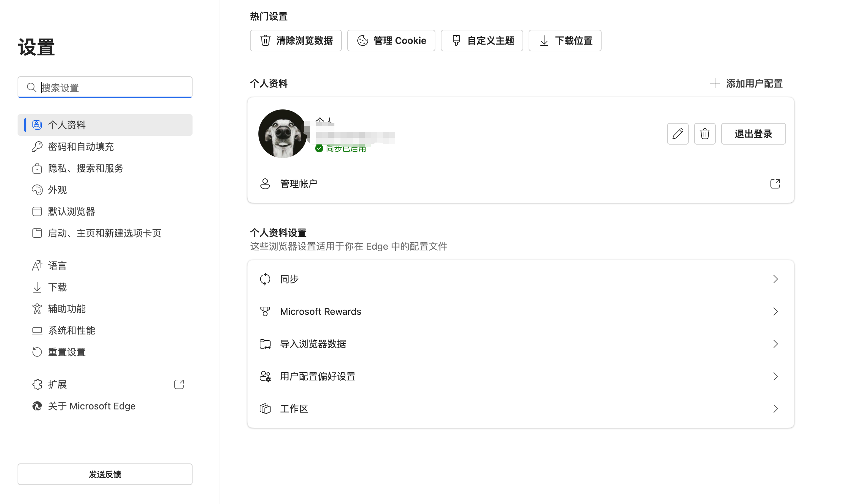Click the Microsoft Rewards trophy icon

pos(265,311)
